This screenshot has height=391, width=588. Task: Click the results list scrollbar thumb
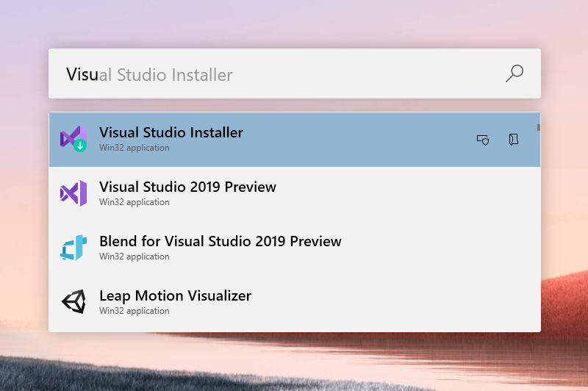tap(539, 127)
